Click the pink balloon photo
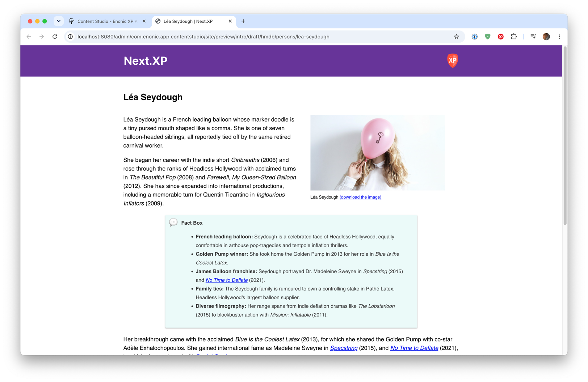588x382 pixels. pos(377,153)
